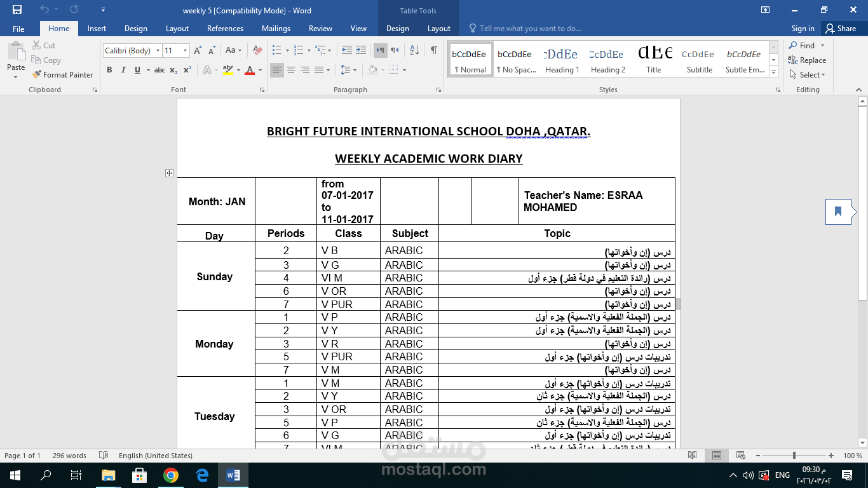Center align the paragraph
The height and width of the screenshot is (488, 868).
coord(291,70)
